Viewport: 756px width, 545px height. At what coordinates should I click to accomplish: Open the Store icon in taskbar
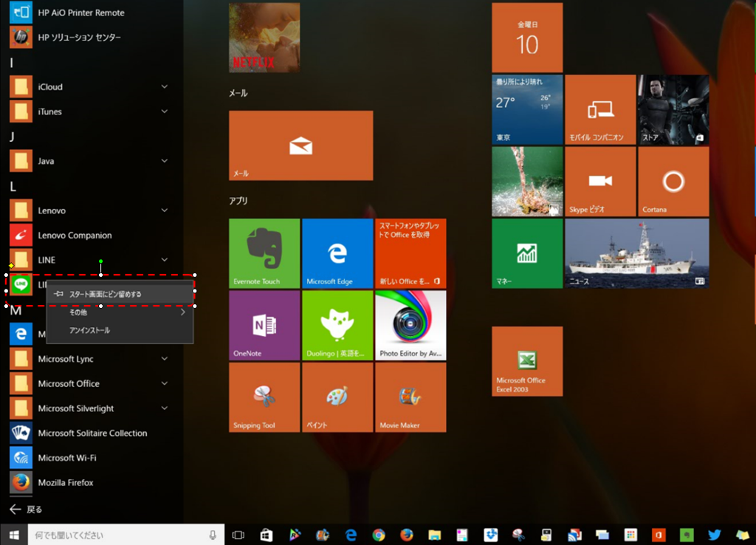(x=266, y=535)
